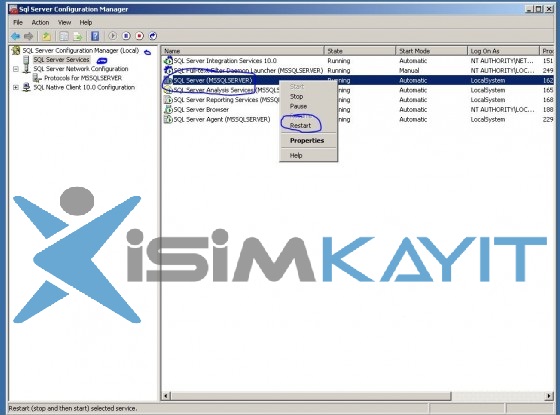Click the Stop Service toolbar icon
The height and width of the screenshot is (415, 560).
pos(140,36)
